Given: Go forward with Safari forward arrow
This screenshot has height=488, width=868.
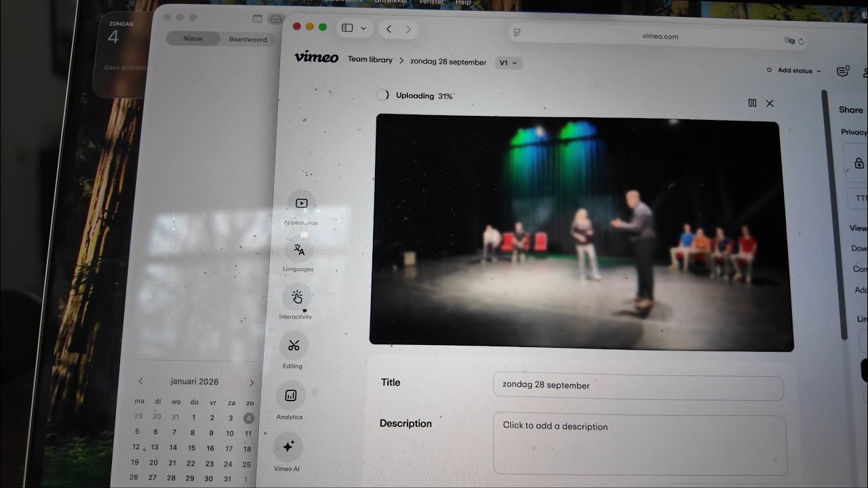Looking at the screenshot, I should tap(408, 29).
